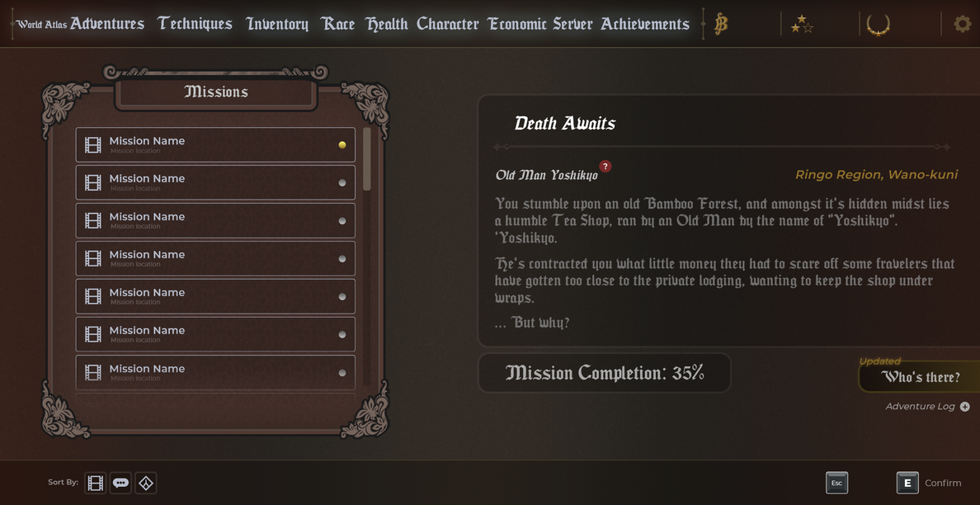
Task: Click the Ringo Region, Wano-kuni location link
Action: [x=876, y=174]
